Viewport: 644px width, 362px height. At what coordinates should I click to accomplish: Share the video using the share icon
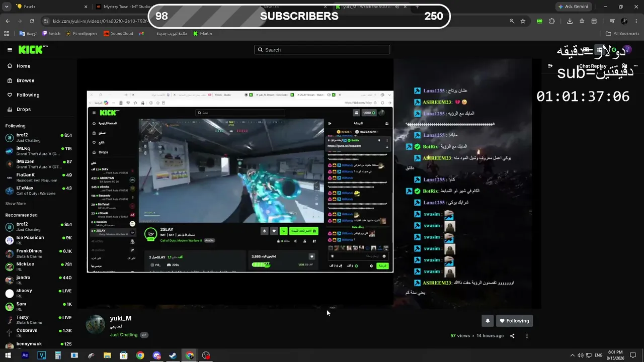click(512, 336)
